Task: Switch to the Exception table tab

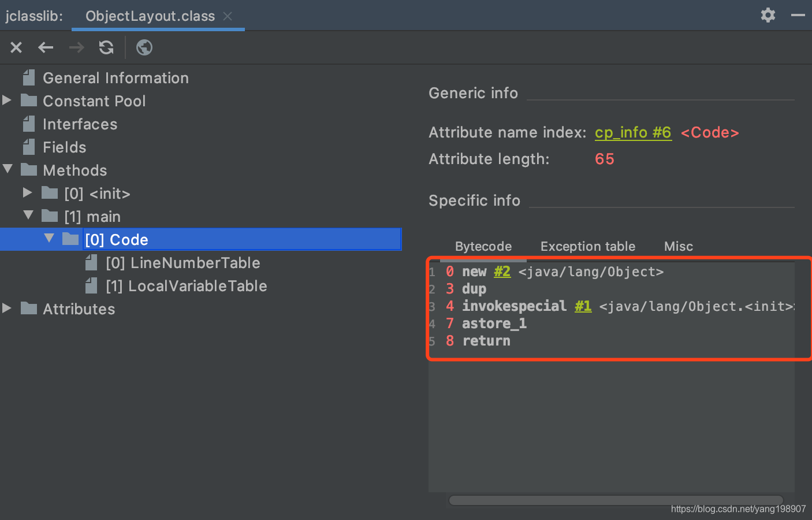Action: click(x=588, y=247)
